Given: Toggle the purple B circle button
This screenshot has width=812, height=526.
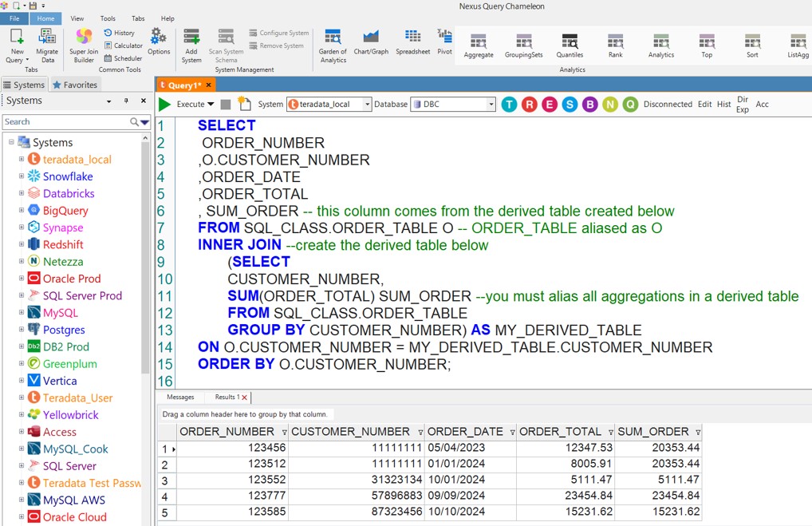Looking at the screenshot, I should [589, 105].
